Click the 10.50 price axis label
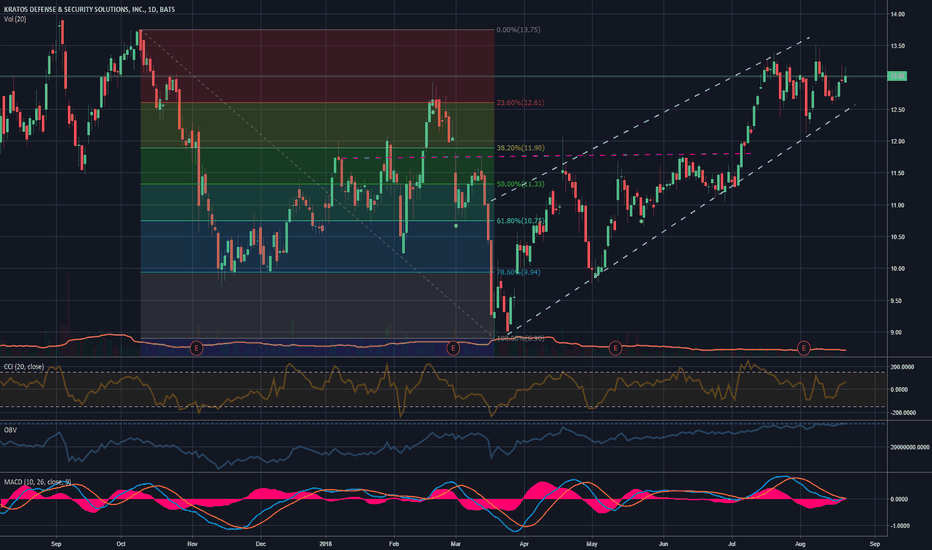Image resolution: width=932 pixels, height=550 pixels. click(x=898, y=237)
